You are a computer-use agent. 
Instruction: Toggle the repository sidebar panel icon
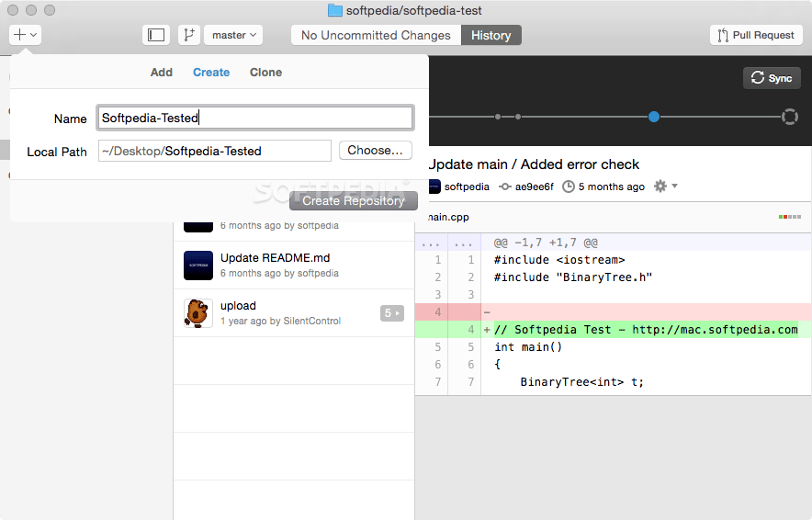(x=156, y=35)
